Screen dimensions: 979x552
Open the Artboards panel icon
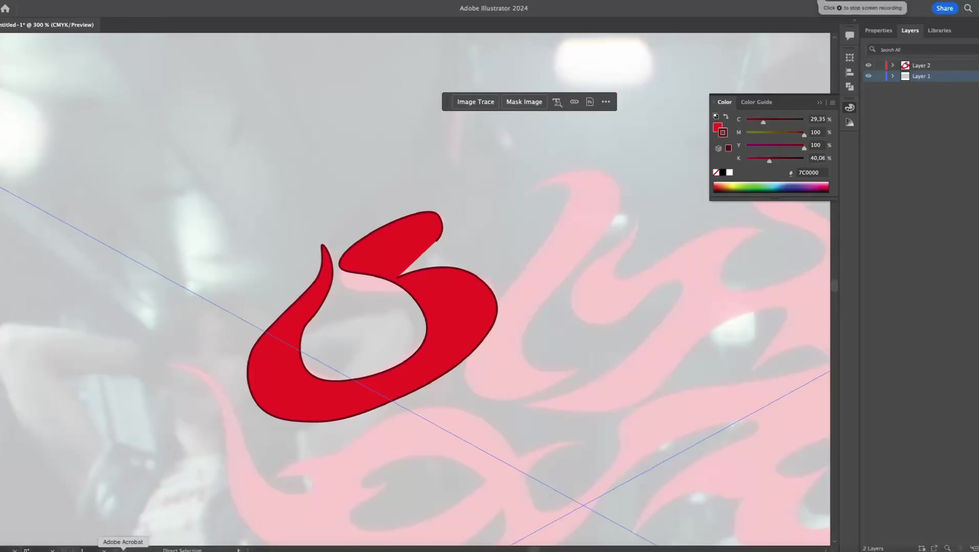click(x=849, y=57)
